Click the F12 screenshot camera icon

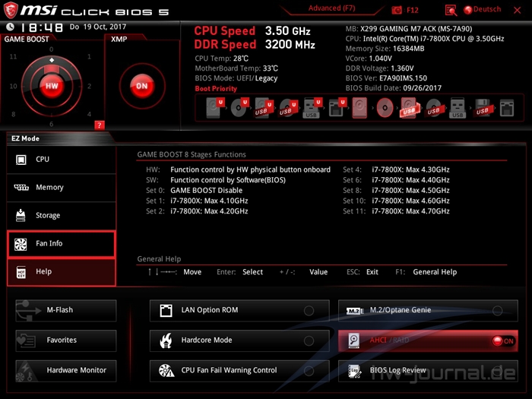[x=396, y=10]
